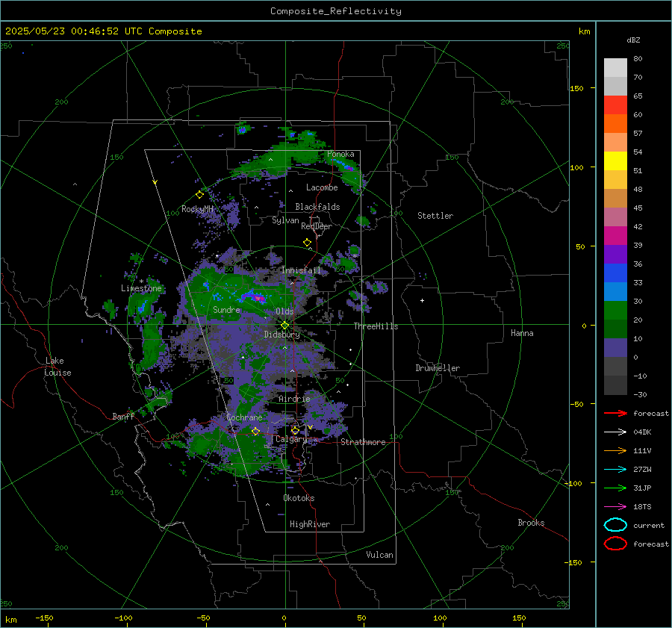Click the Banff town label
672x628 pixels.
tap(123, 416)
